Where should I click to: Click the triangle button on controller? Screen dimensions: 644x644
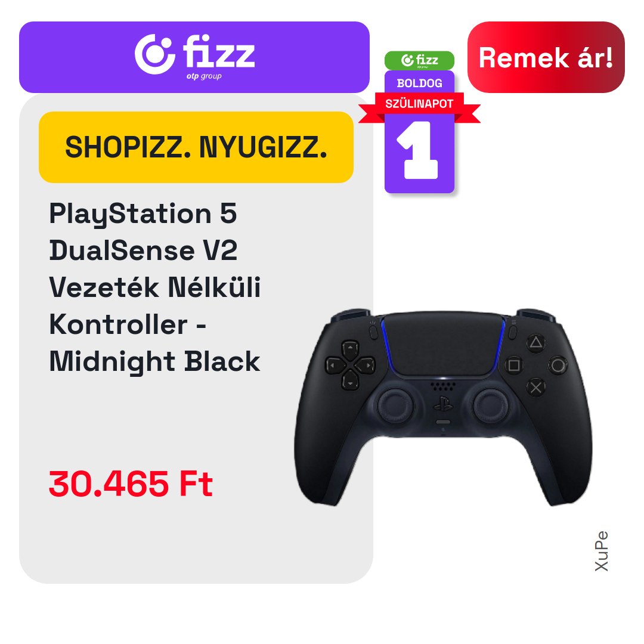[536, 342]
